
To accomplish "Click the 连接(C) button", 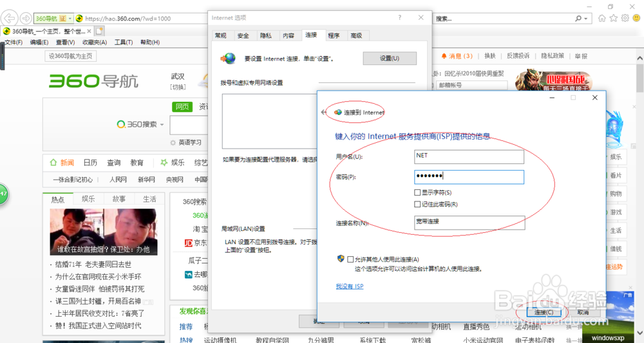I will pyautogui.click(x=544, y=312).
